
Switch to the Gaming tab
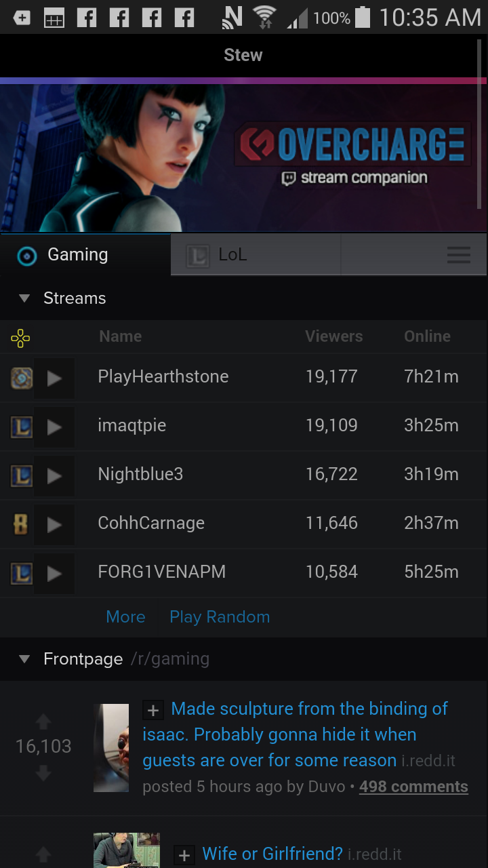point(77,255)
